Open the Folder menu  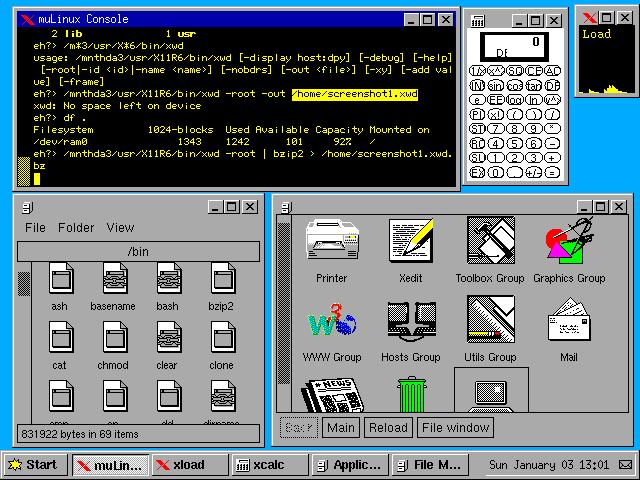(x=76, y=228)
